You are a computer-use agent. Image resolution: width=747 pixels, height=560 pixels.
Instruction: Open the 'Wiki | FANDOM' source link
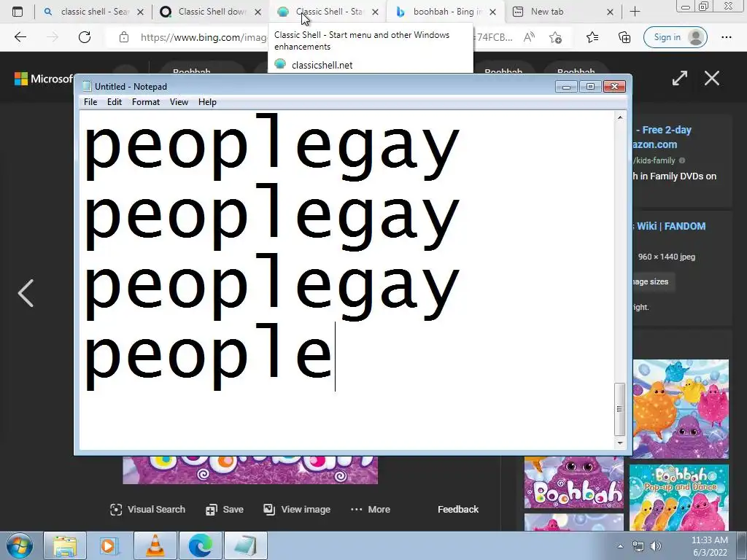(671, 226)
